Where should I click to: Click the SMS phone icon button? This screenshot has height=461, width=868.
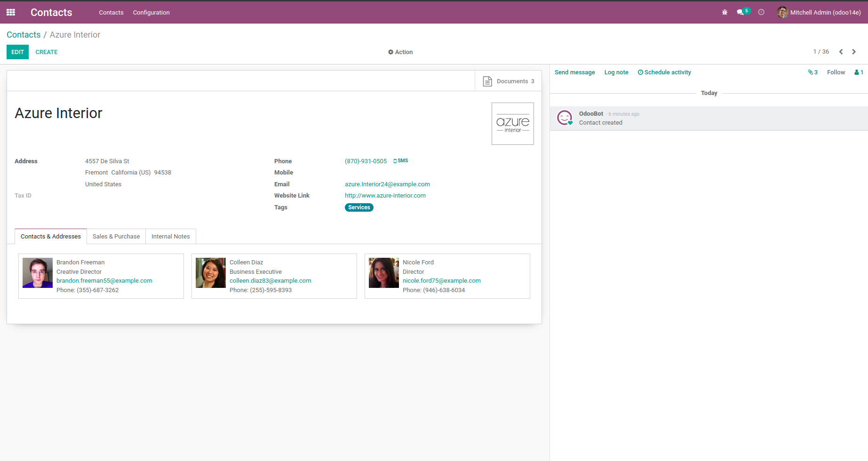[x=401, y=161]
